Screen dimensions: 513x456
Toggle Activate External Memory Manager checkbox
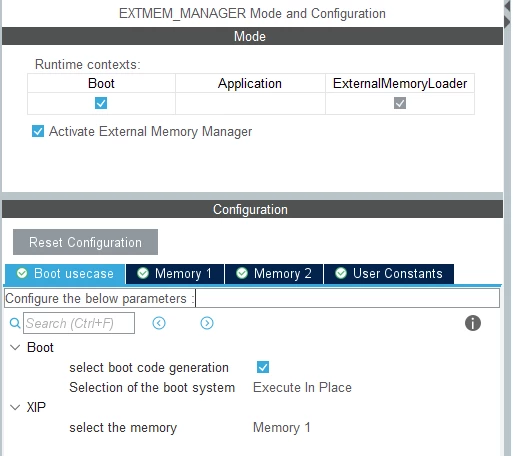38,131
